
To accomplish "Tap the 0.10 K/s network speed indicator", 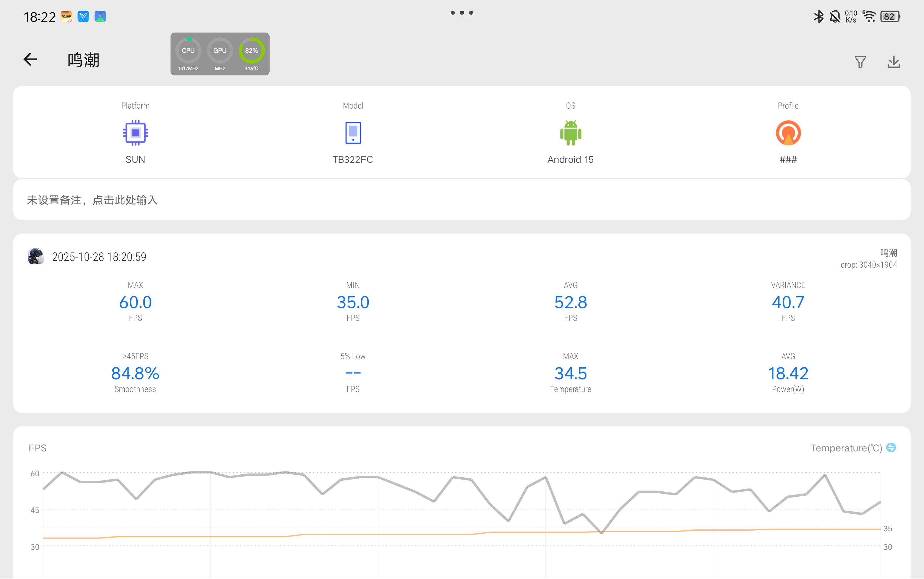I will coord(851,16).
